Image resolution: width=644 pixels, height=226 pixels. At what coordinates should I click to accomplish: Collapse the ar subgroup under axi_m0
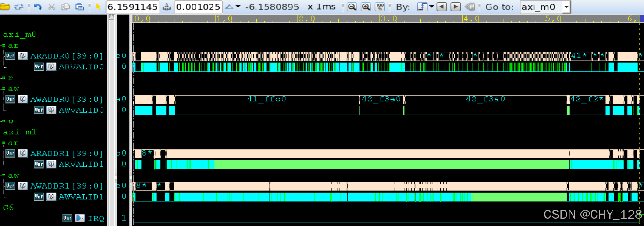click(4, 46)
